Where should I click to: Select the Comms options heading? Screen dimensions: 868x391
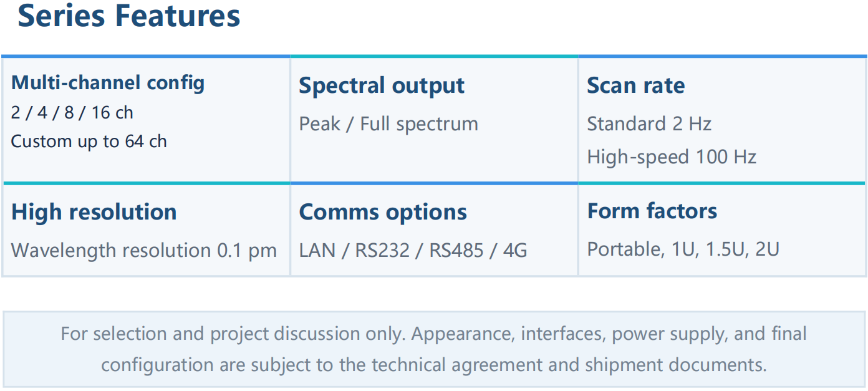tap(382, 212)
